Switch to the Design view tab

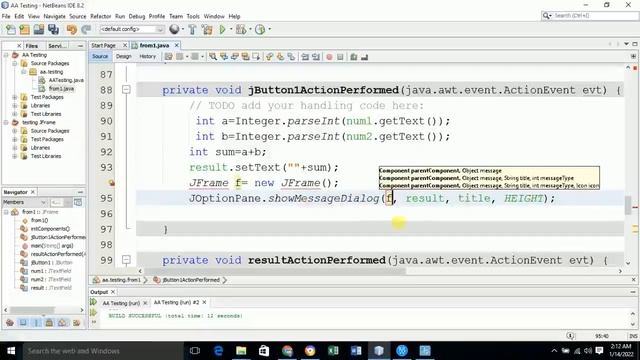coord(123,56)
